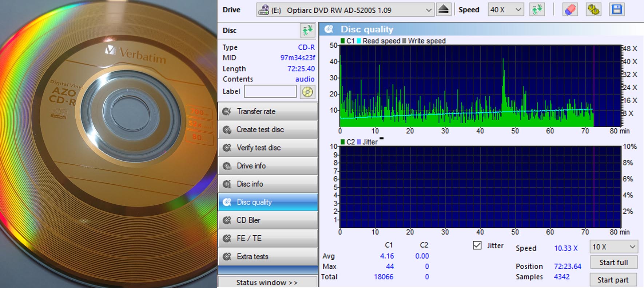Open settings via the yellow gear icon

pyautogui.click(x=593, y=9)
